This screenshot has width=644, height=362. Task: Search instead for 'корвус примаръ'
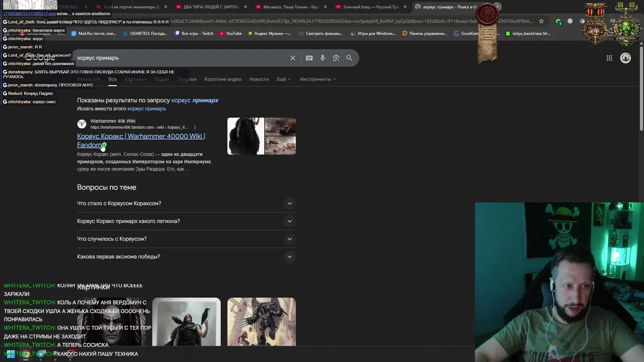coord(146,109)
